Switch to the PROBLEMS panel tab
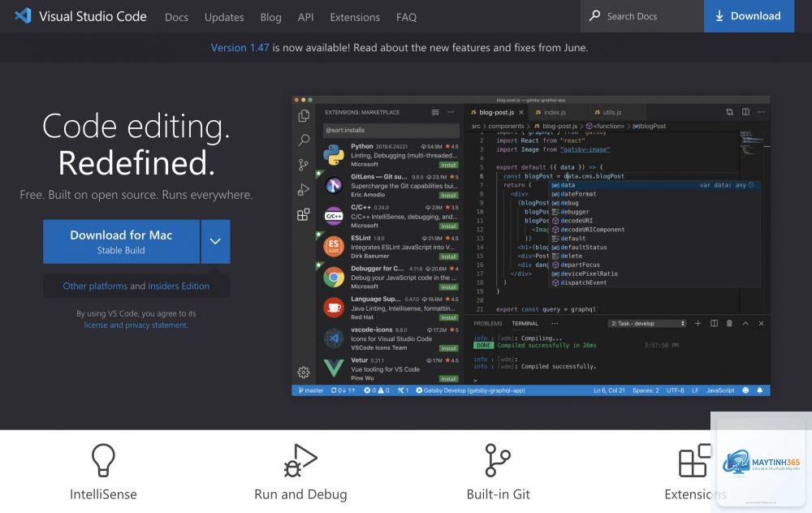Viewport: 812px width, 513px height. click(x=488, y=324)
